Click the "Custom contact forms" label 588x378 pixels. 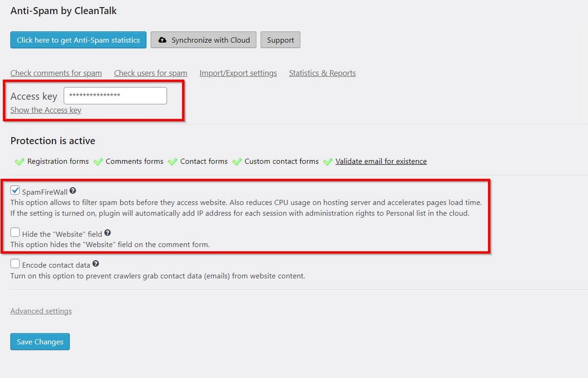(282, 161)
